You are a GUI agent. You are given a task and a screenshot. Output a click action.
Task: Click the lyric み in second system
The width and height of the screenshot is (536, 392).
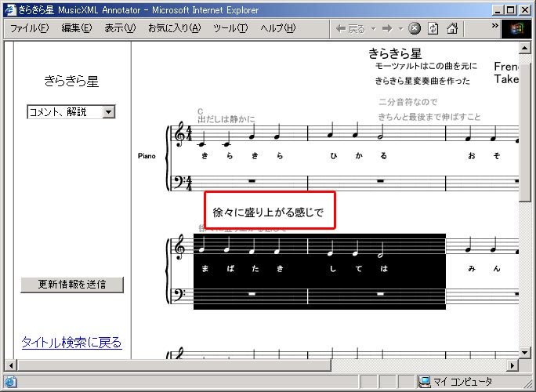pyautogui.click(x=472, y=268)
